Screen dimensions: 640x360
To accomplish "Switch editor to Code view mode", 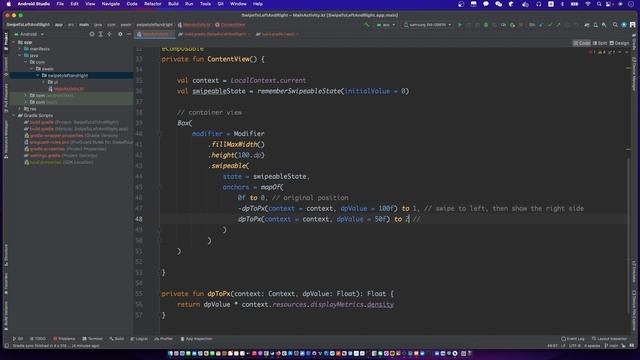I will [582, 43].
